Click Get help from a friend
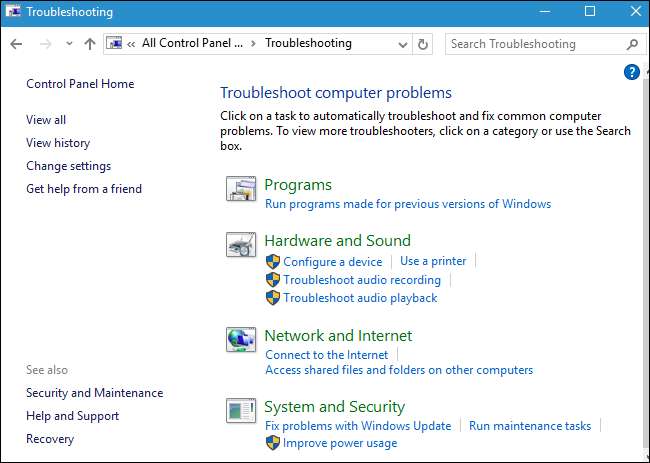The height and width of the screenshot is (463, 650). click(84, 189)
